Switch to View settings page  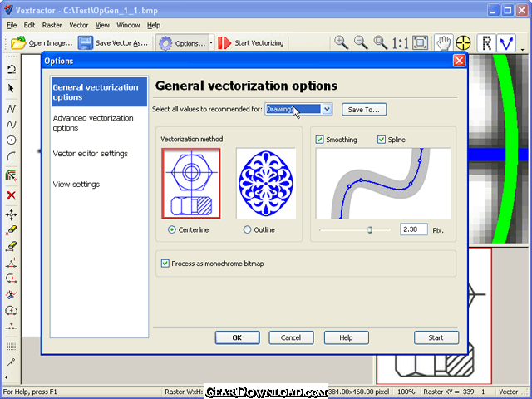(x=76, y=185)
